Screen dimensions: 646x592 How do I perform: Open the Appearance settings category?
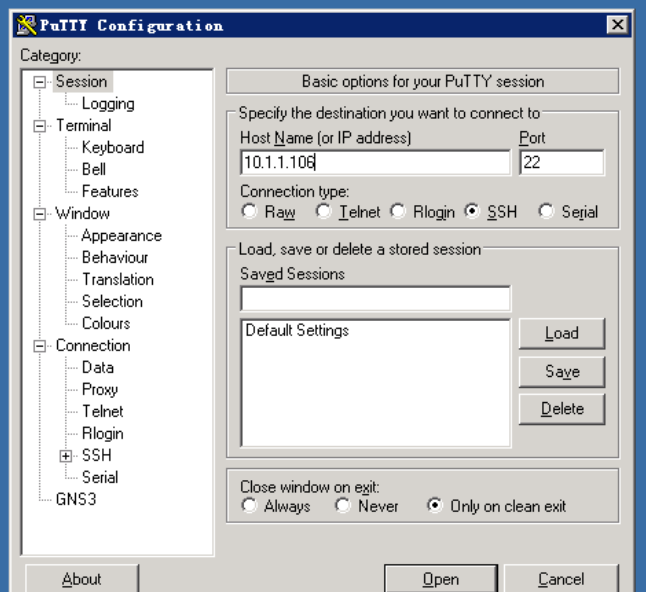click(x=122, y=236)
